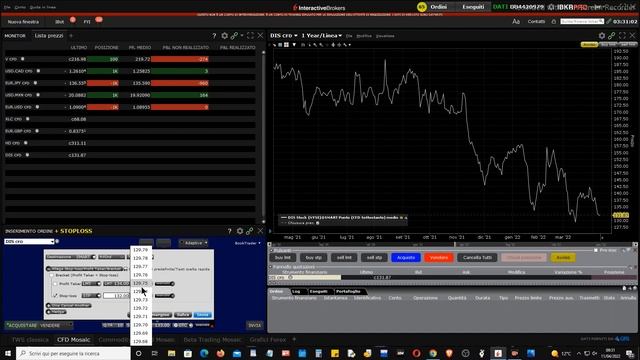This screenshot has width=640, height=360.
Task: Select the crosshair tool in chart toolbar
Action: click(333, 45)
